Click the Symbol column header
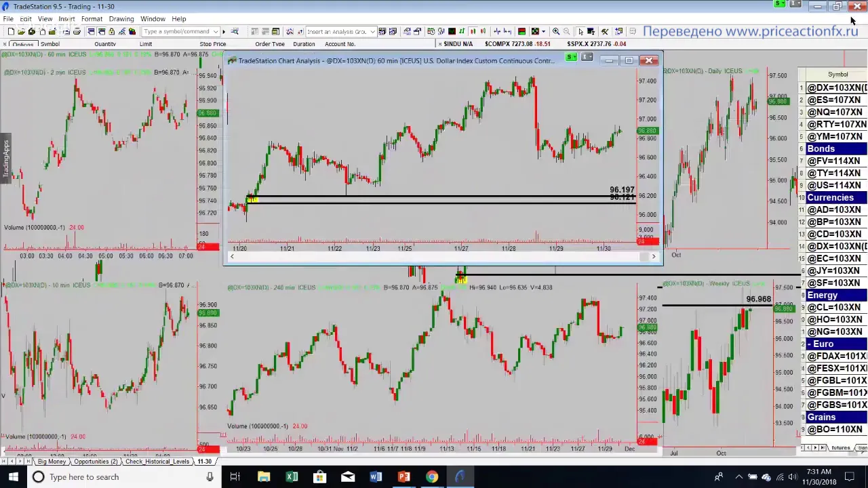This screenshot has width=868, height=488. 837,75
